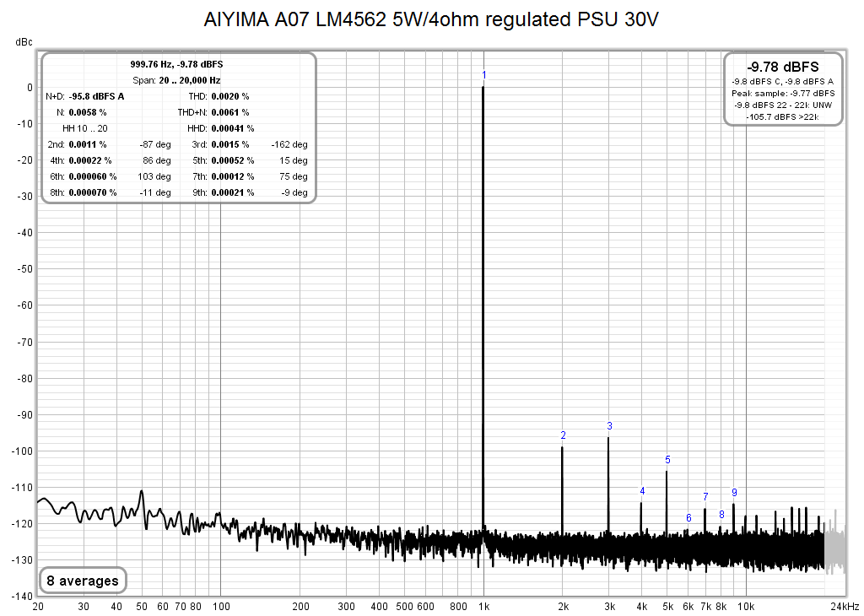Click the "100" frequency axis label

click(x=221, y=607)
